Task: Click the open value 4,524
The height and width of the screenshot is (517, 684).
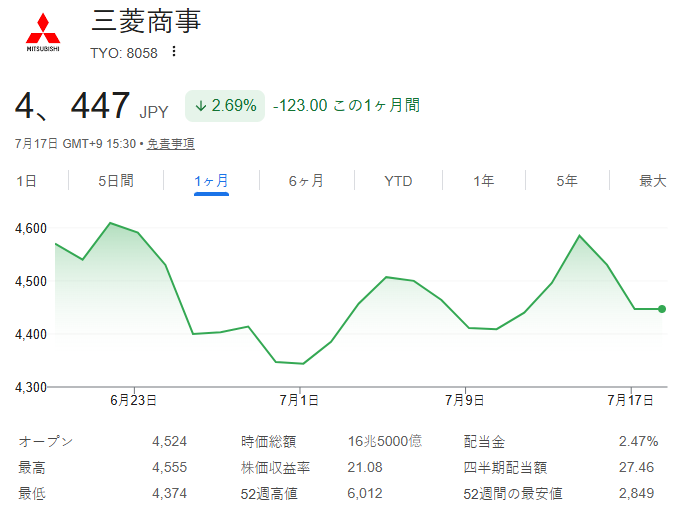Action: coord(169,442)
